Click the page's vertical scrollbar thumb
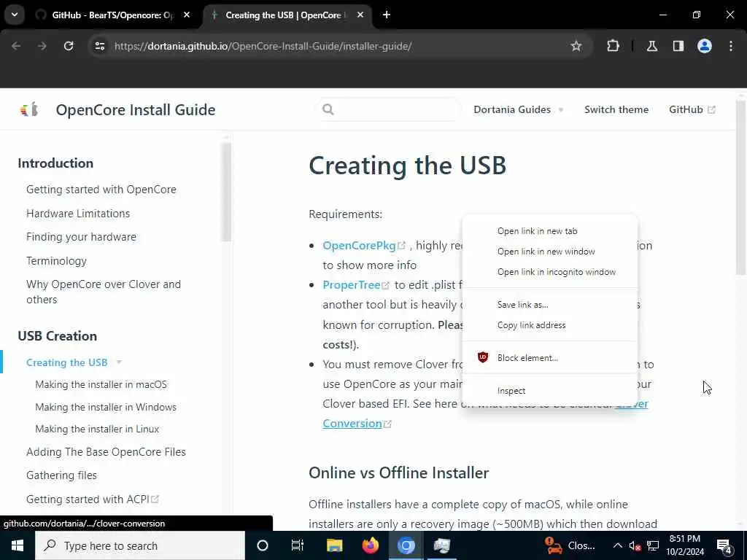Screen dimensions: 747x560 [x=740, y=187]
